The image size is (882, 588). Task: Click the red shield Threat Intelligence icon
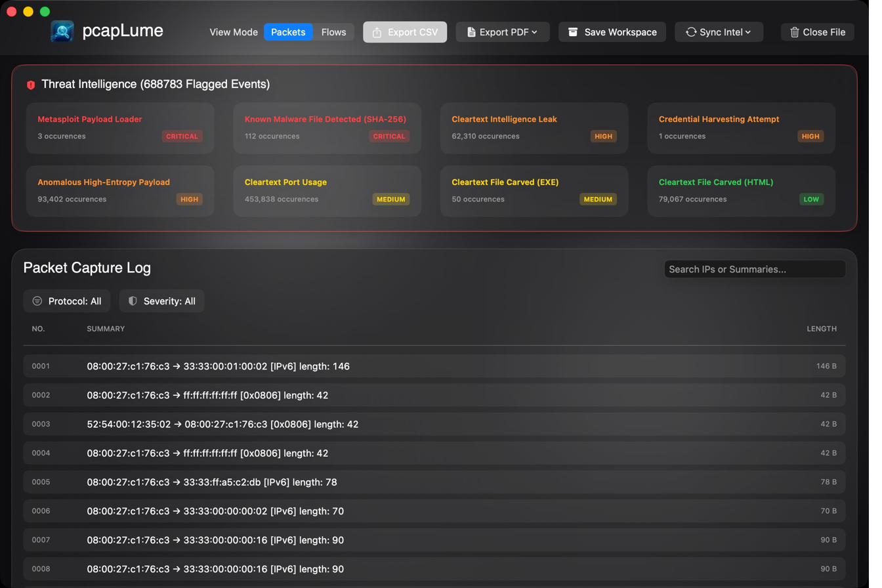(31, 85)
